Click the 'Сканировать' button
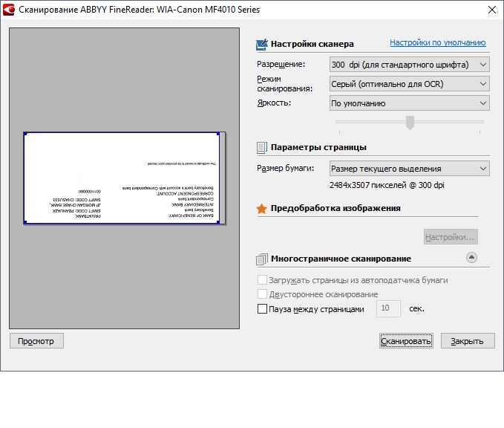Screen dimensions: 504x428 [406, 341]
